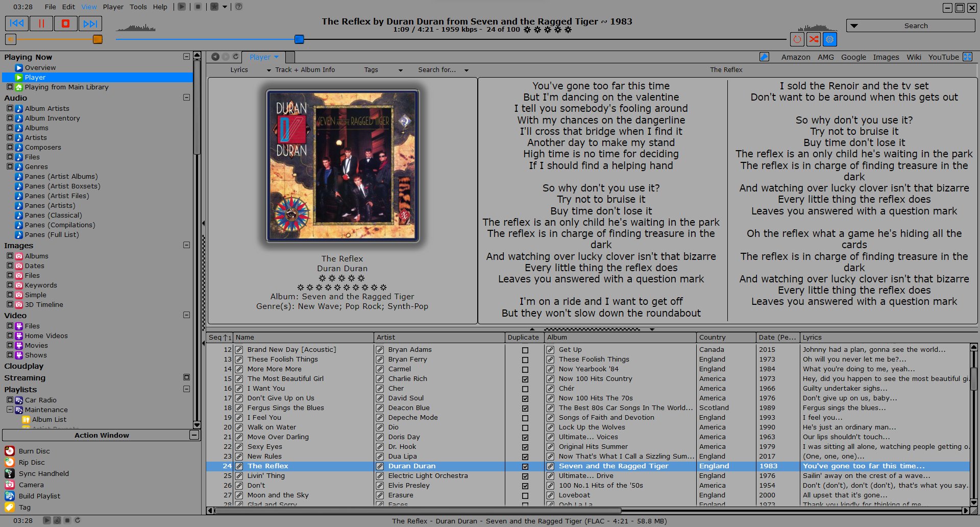This screenshot has width=980, height=527.
Task: Click the reload icon next to Player tab
Action: (236, 57)
